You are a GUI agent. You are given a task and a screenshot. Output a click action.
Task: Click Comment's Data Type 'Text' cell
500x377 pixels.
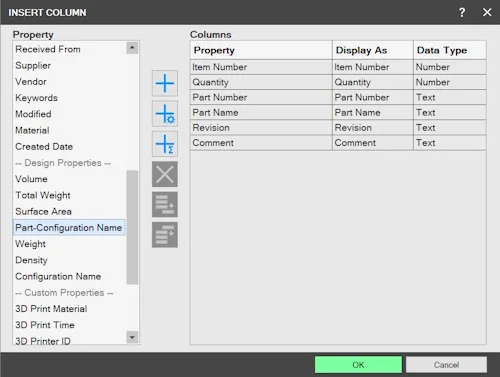click(x=450, y=143)
